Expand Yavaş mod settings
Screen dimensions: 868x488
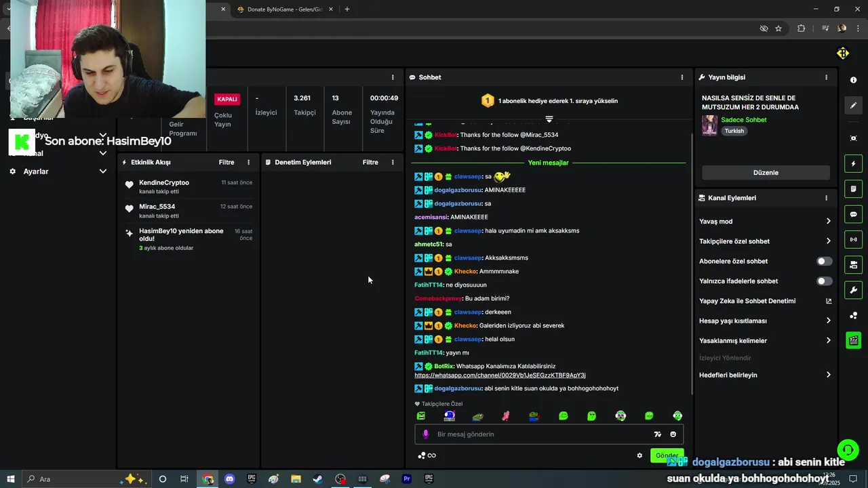[x=765, y=221]
